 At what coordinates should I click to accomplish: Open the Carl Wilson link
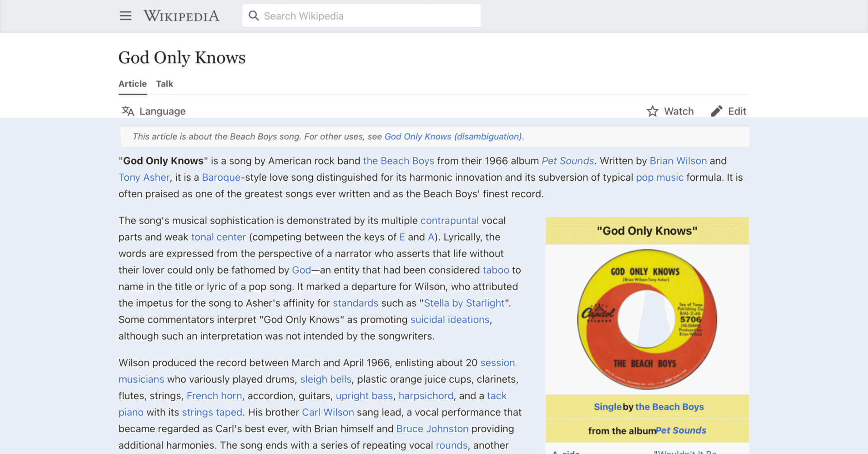[x=328, y=412]
